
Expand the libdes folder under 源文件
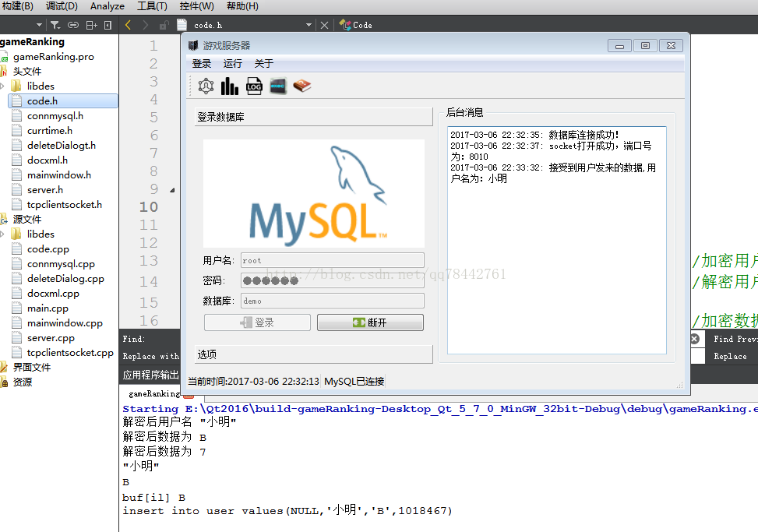click(x=2, y=234)
